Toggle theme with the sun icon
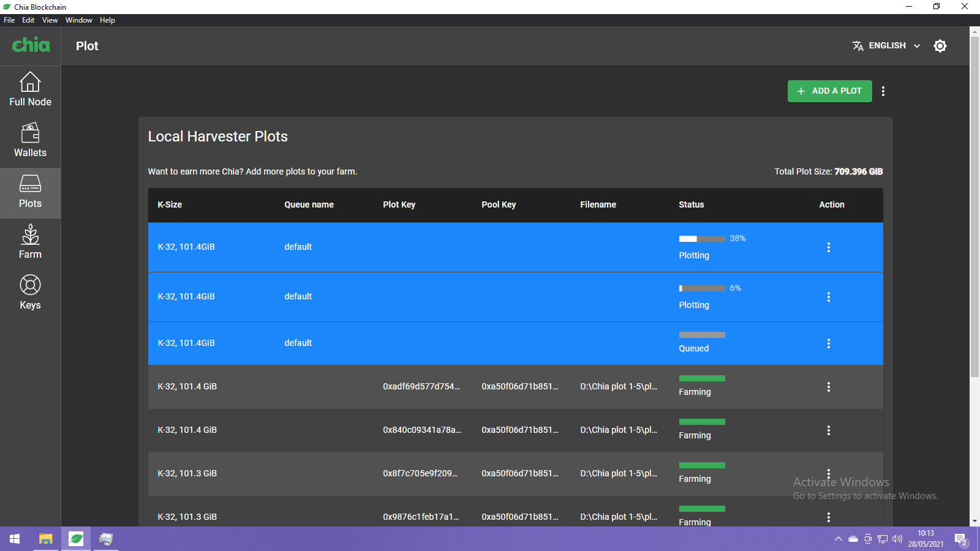This screenshot has height=551, width=980. coord(940,46)
